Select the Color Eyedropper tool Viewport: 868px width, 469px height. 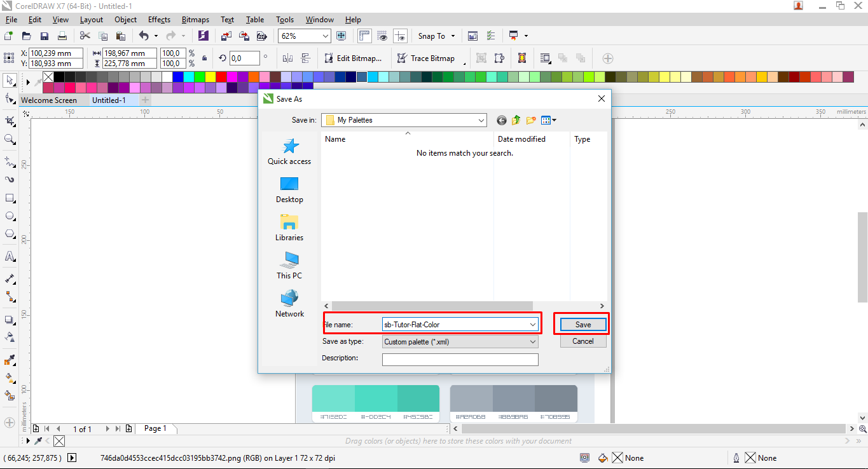coord(10,360)
